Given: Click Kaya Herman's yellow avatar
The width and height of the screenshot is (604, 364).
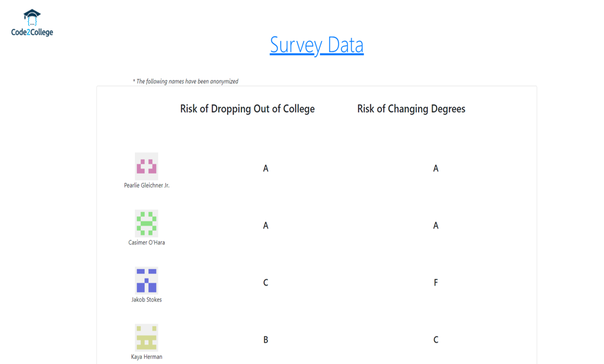Looking at the screenshot, I should click(147, 338).
